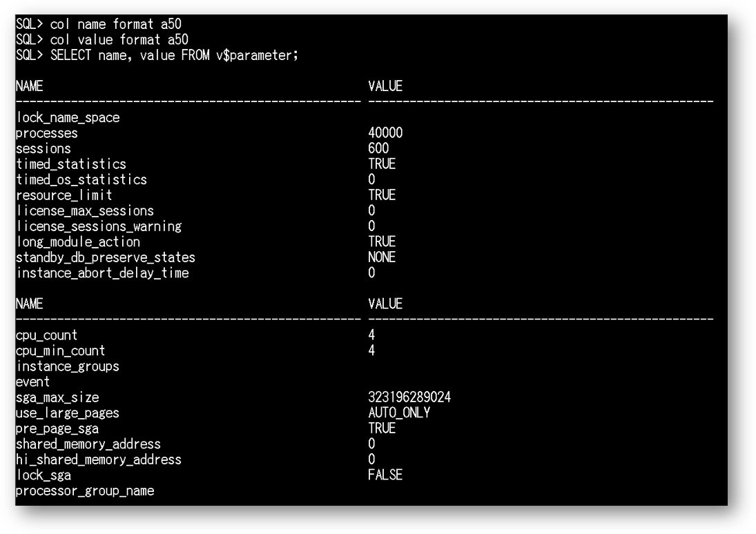The width and height of the screenshot is (756, 534).
Task: Click the "col name format a50" command
Action: [116, 24]
